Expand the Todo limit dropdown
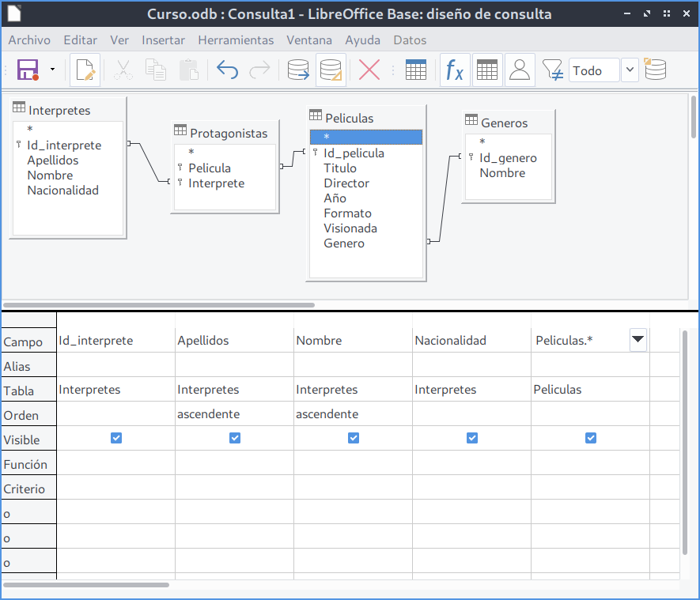Viewport: 700px width, 600px height. click(x=630, y=70)
